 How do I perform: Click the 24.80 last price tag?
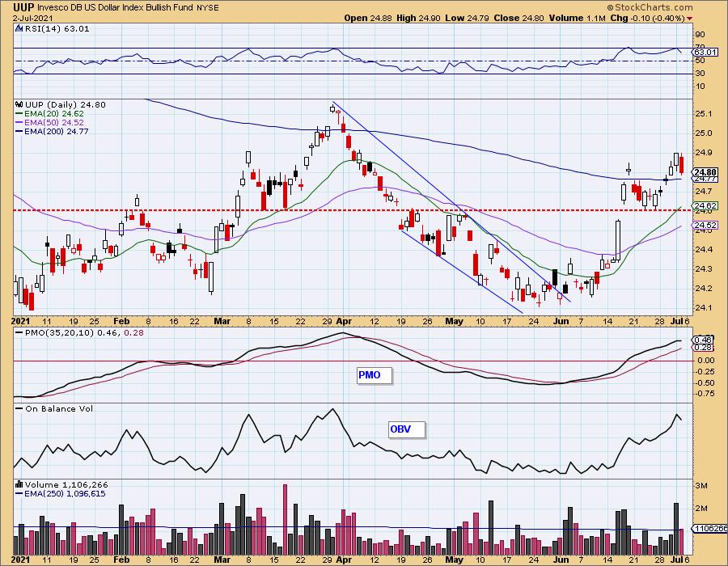tap(705, 172)
